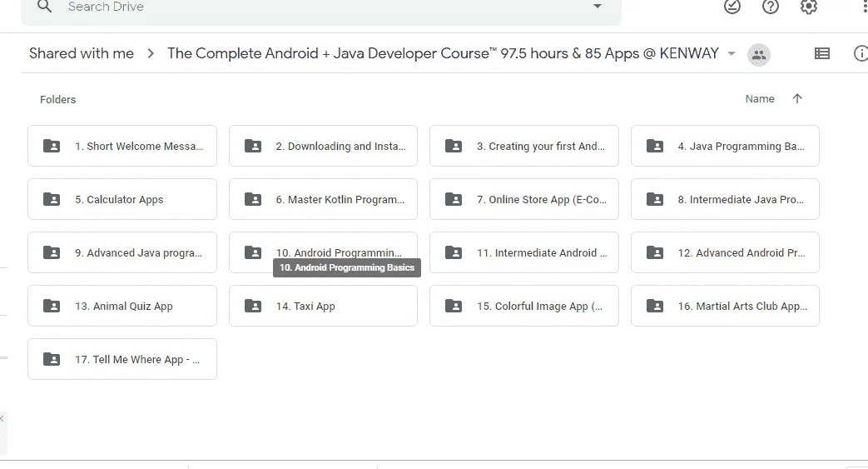Click folder icon of 11. Intermediate Android

(x=454, y=252)
